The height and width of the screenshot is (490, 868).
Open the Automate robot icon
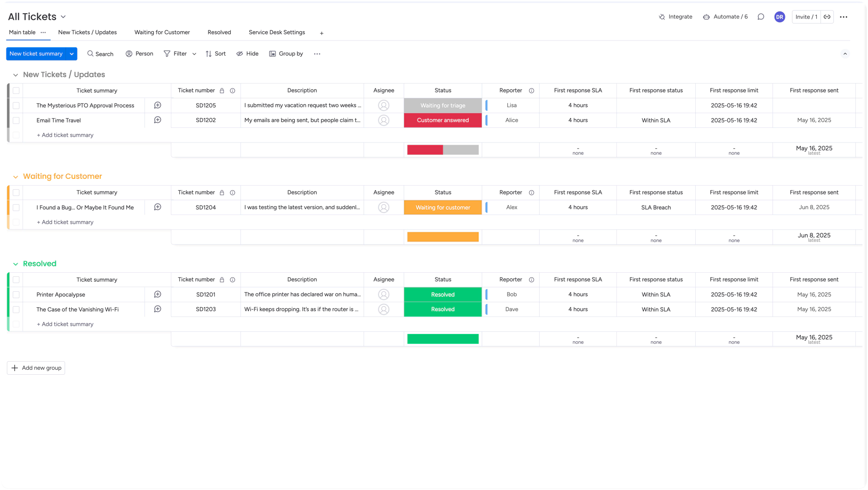(706, 17)
